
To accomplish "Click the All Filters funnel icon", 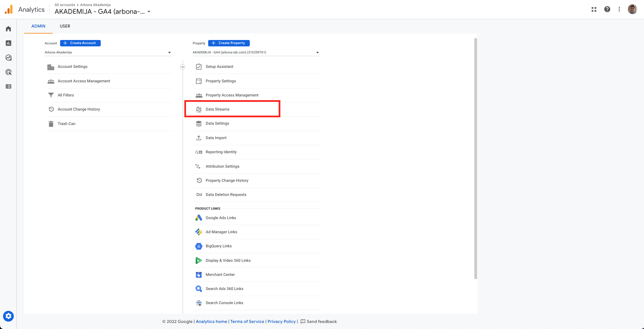I will (51, 95).
